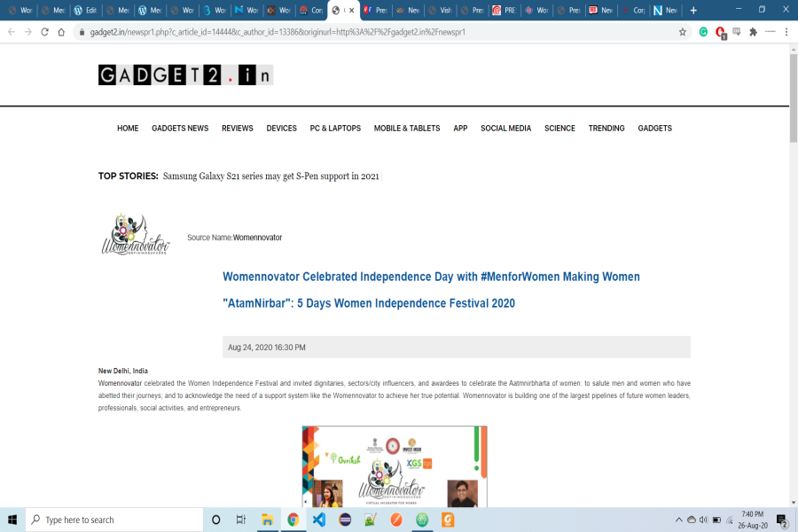Click the scrollbar down arrow
The height and width of the screenshot is (532, 798).
coord(794,503)
